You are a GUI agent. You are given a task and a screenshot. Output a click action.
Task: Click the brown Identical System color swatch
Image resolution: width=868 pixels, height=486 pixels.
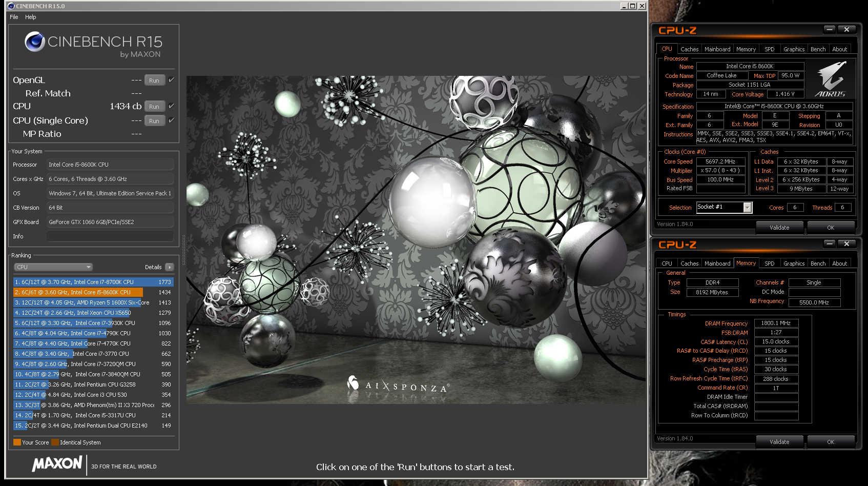click(x=55, y=442)
